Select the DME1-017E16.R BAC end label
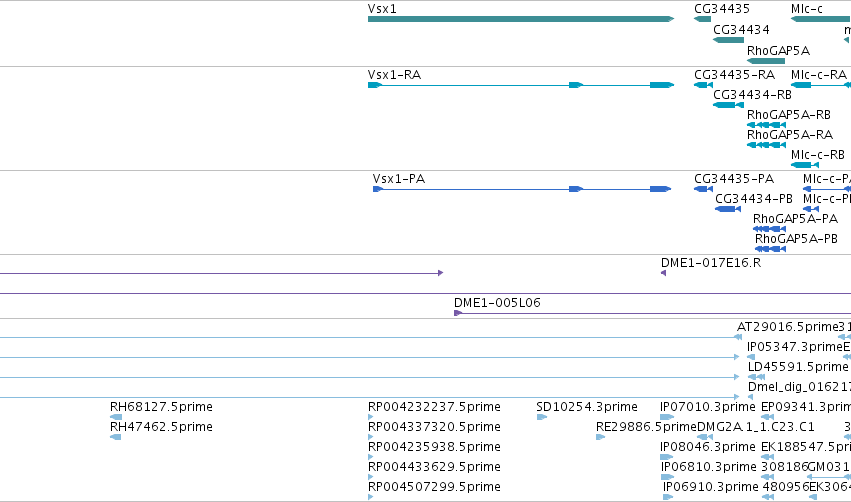Viewport: 851px width, 502px height. coord(710,263)
